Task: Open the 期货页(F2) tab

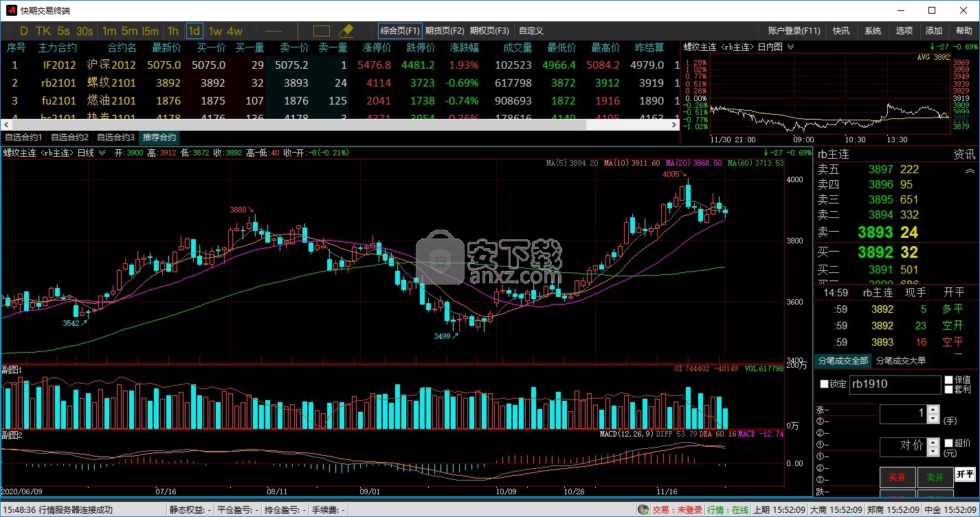Action: click(x=445, y=31)
